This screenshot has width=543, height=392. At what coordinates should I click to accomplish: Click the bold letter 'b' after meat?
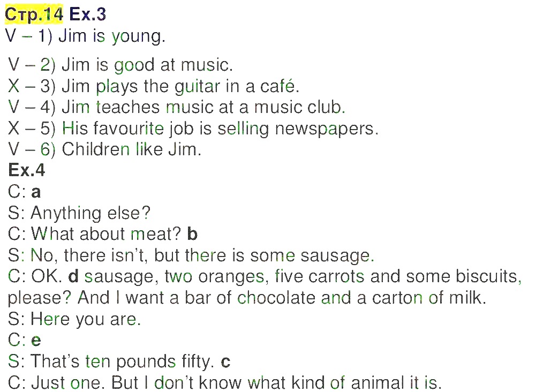(192, 234)
